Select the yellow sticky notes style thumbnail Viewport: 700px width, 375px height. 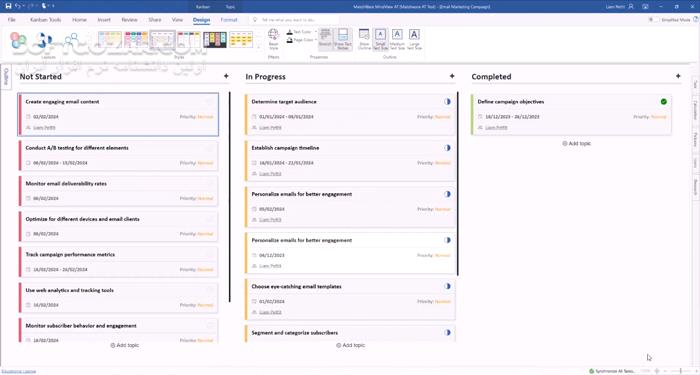pyautogui.click(x=241, y=40)
